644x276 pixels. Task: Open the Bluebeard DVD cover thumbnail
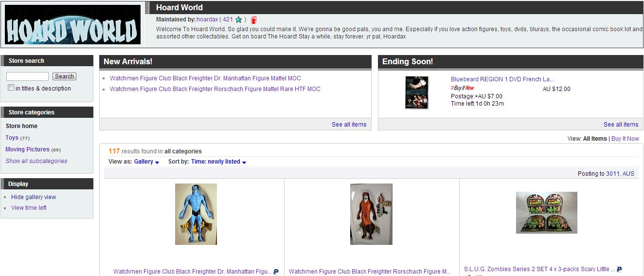417,92
